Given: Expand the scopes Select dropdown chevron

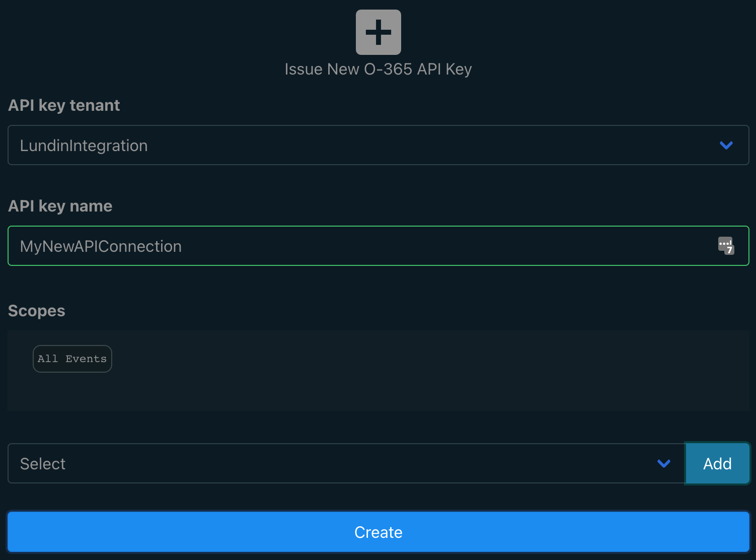Looking at the screenshot, I should pos(664,463).
